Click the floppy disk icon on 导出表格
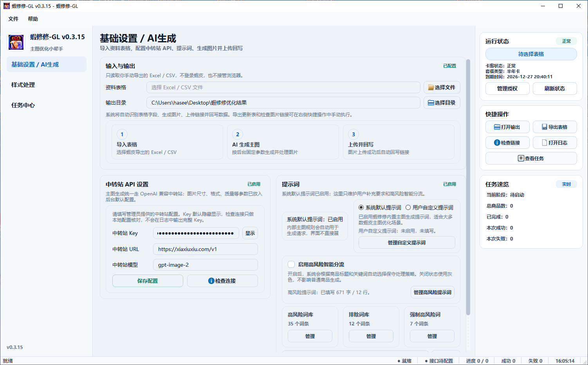 (x=545, y=127)
